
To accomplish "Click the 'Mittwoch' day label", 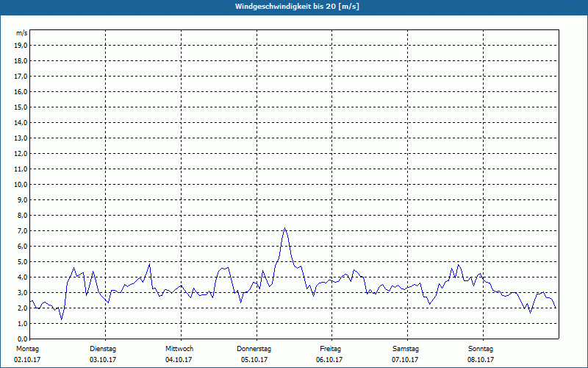I will (x=179, y=349).
